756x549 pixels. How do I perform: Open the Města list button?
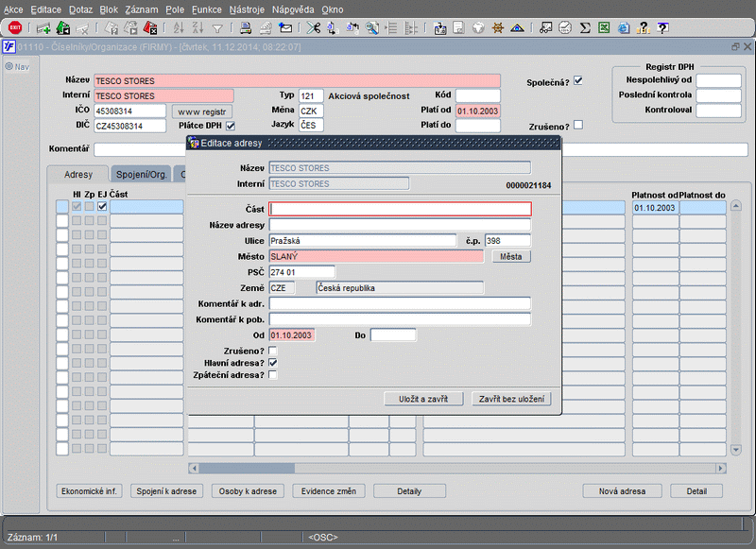tap(511, 256)
